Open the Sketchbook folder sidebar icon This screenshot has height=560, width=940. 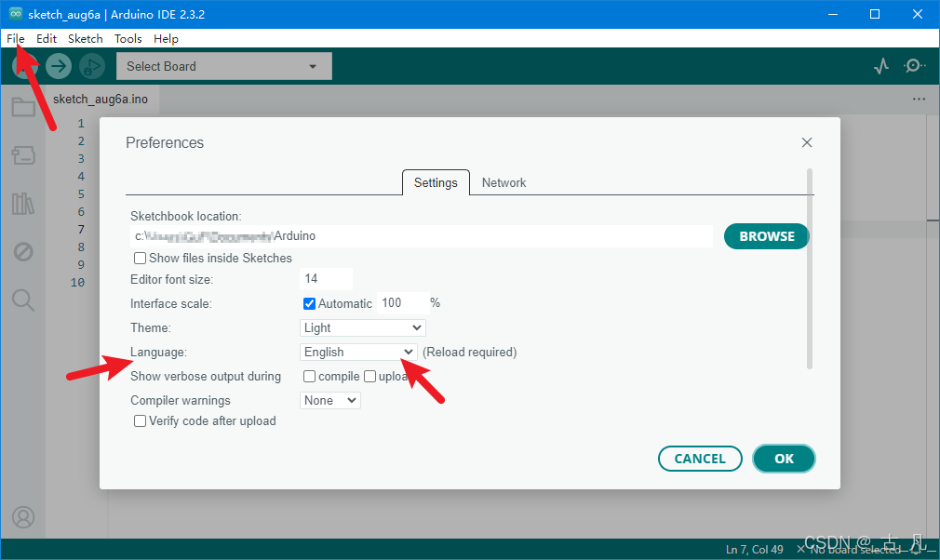23,108
